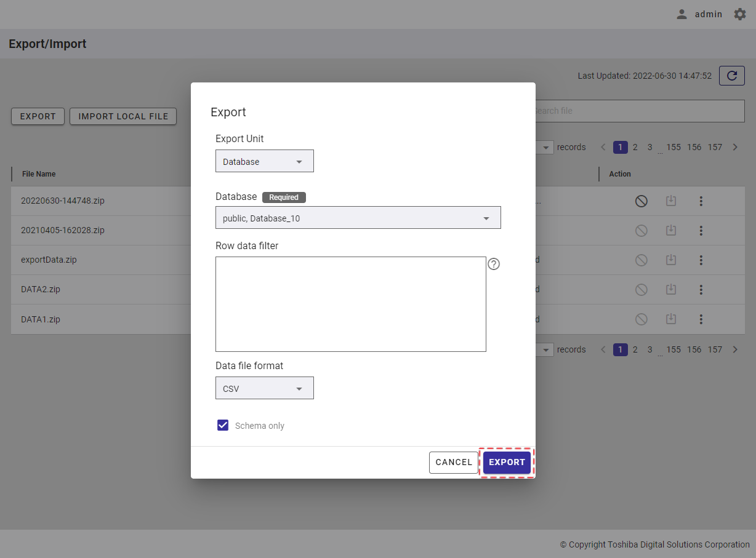The image size is (756, 558).
Task: Open the Database selection dropdown
Action: pyautogui.click(x=358, y=218)
